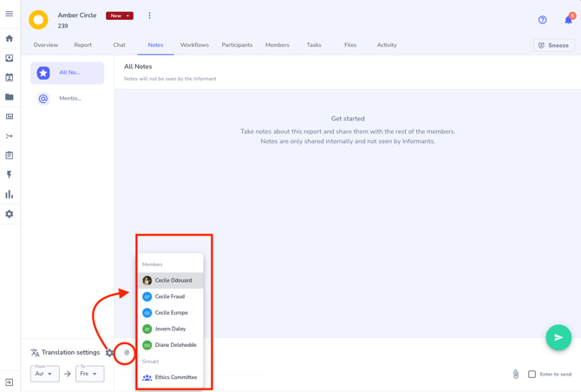The width and height of the screenshot is (581, 392).
Task: Switch to the Participants tab
Action: (237, 45)
